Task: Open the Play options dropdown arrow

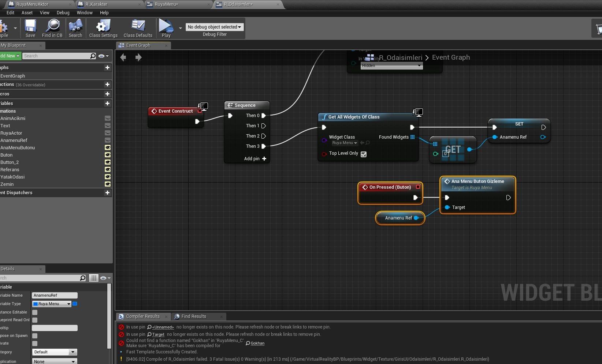Action: coord(180,28)
